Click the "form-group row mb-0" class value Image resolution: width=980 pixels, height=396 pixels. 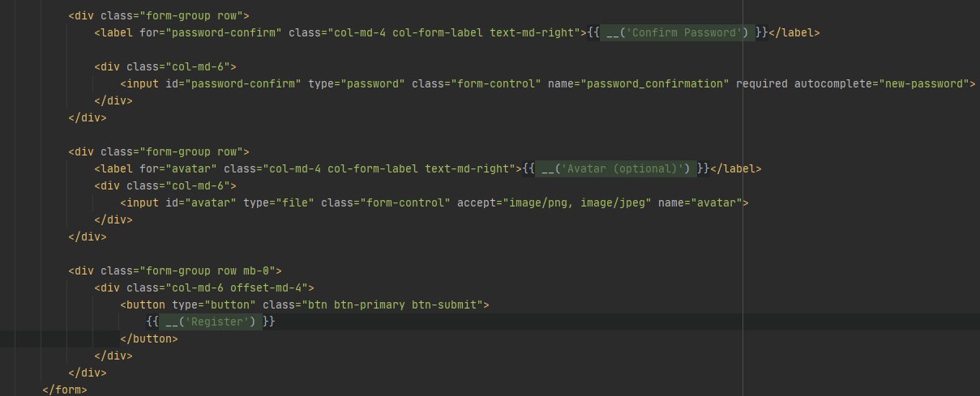point(208,270)
